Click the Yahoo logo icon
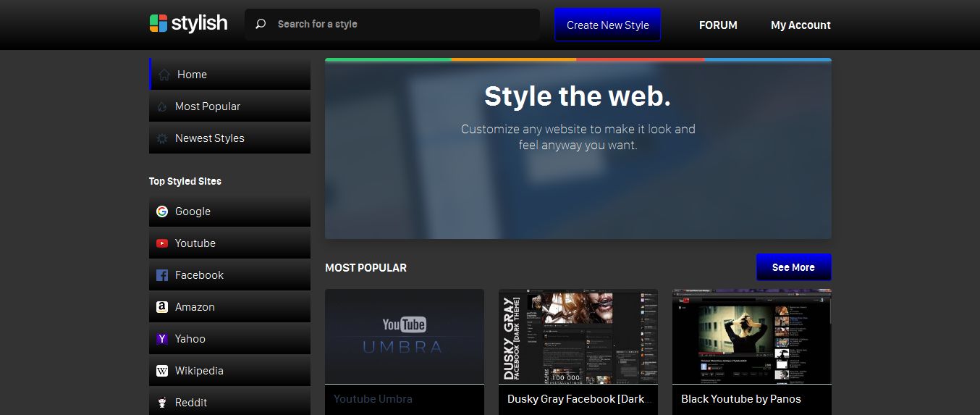This screenshot has height=415, width=980. 162,339
